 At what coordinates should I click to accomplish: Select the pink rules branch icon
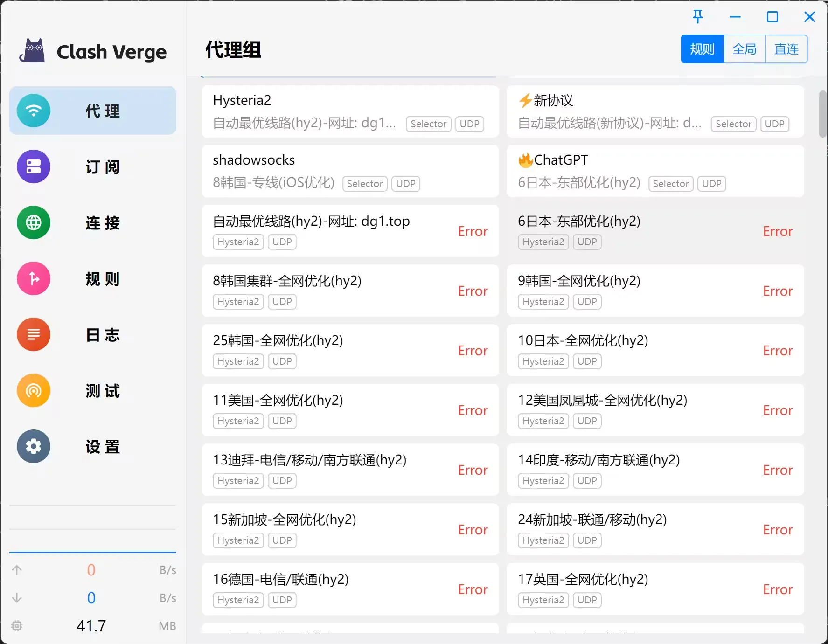(34, 279)
